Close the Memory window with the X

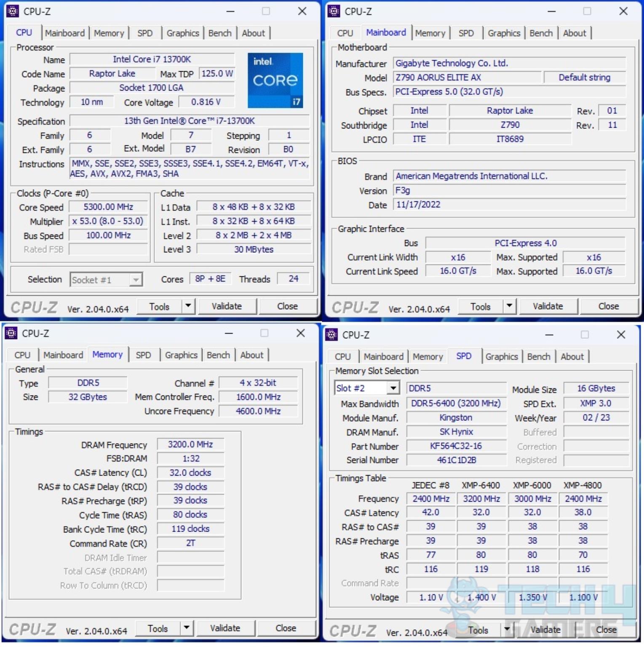point(301,333)
